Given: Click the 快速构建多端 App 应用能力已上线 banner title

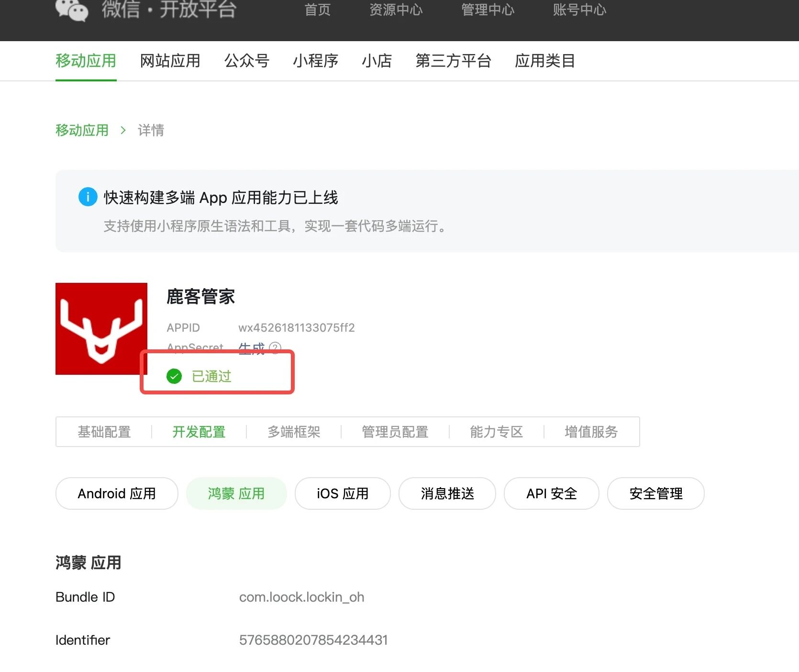Looking at the screenshot, I should (221, 197).
